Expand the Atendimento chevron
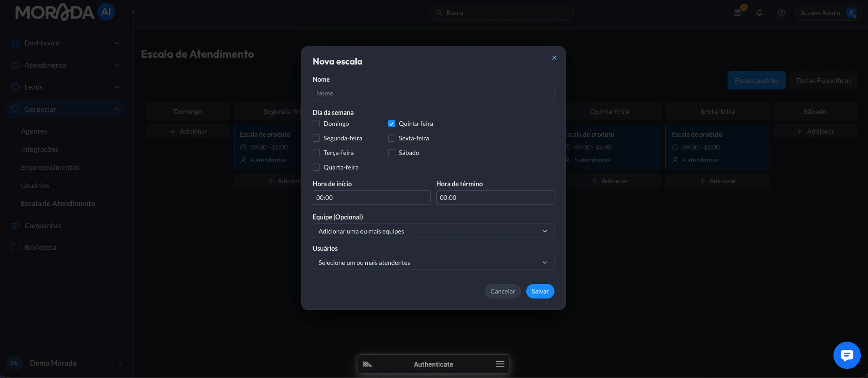The width and height of the screenshot is (868, 378). pos(117,65)
